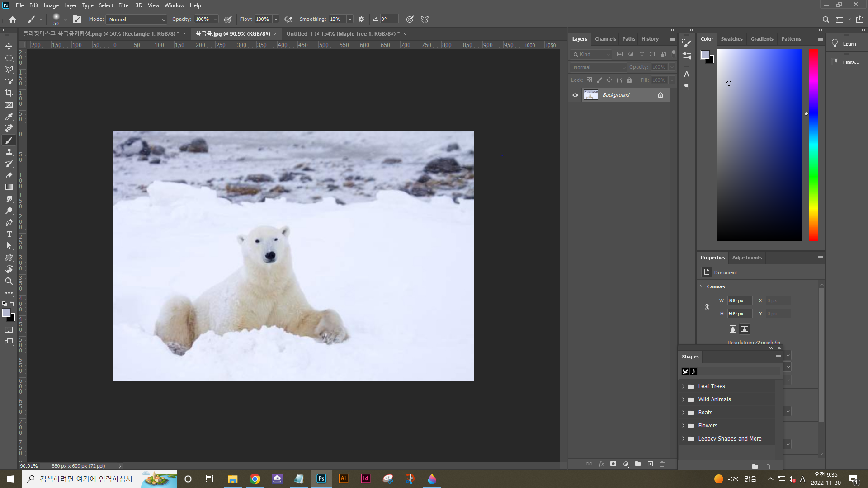The width and height of the screenshot is (868, 488).
Task: Click the Eyedropper tool
Action: pyautogui.click(x=9, y=117)
